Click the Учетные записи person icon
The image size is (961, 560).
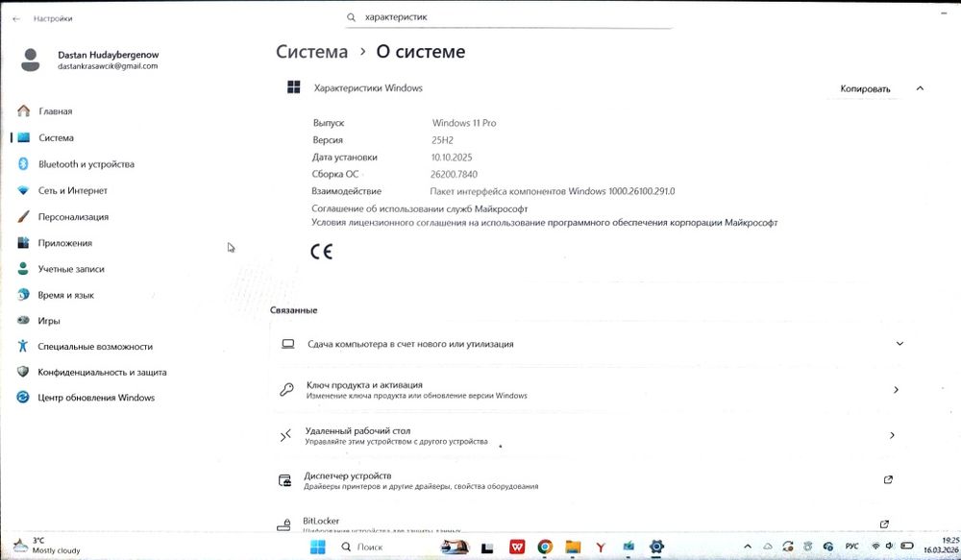[x=23, y=268]
